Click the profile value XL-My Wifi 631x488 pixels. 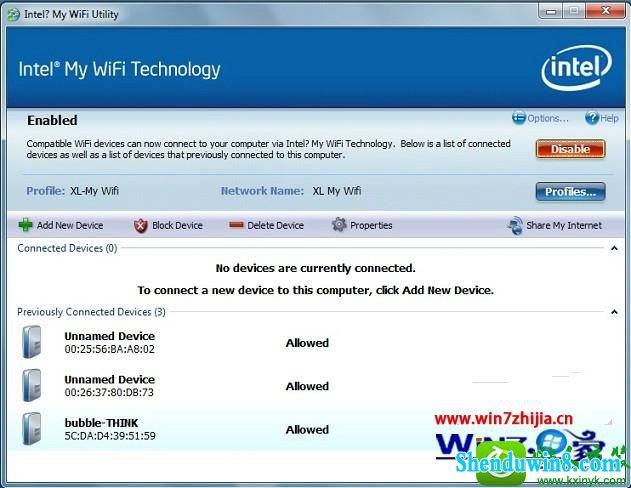click(x=95, y=191)
